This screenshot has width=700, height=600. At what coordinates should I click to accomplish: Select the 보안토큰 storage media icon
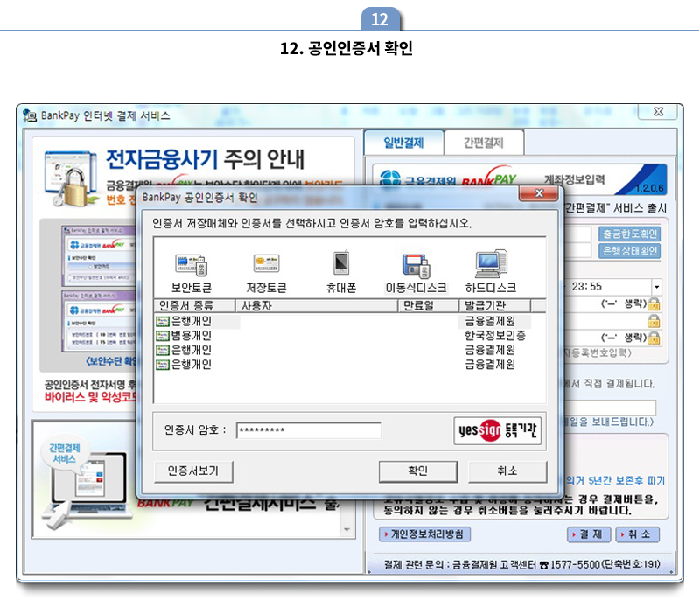pyautogui.click(x=191, y=272)
